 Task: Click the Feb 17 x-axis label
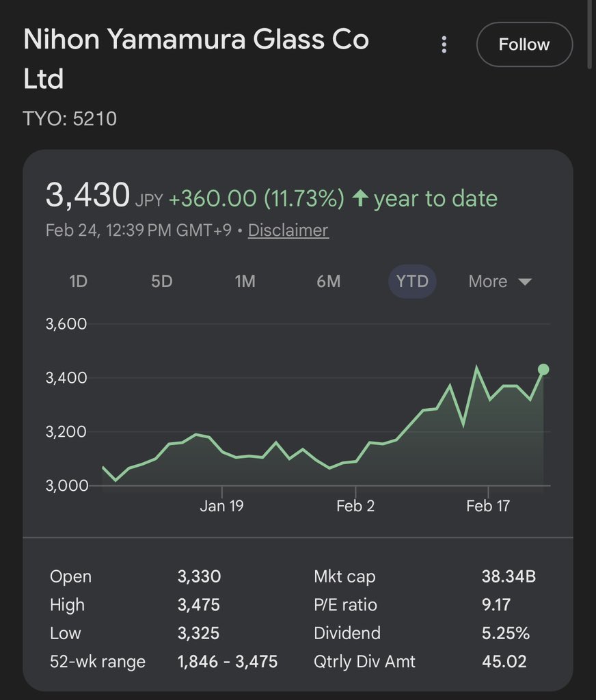[488, 506]
